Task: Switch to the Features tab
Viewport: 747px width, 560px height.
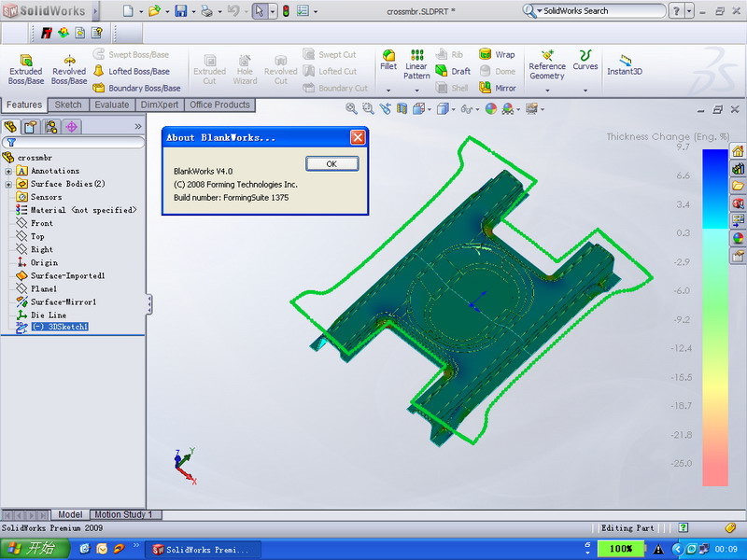Action: pos(24,105)
